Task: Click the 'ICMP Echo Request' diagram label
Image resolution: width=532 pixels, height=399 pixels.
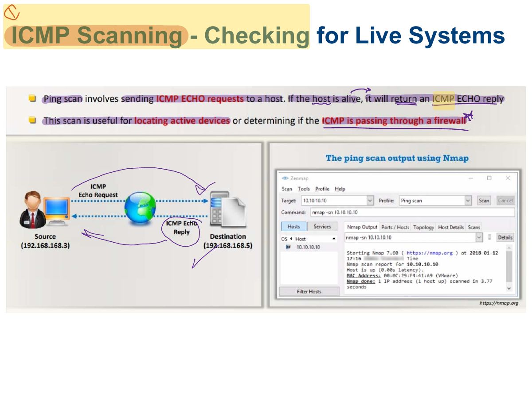Action: click(x=98, y=190)
